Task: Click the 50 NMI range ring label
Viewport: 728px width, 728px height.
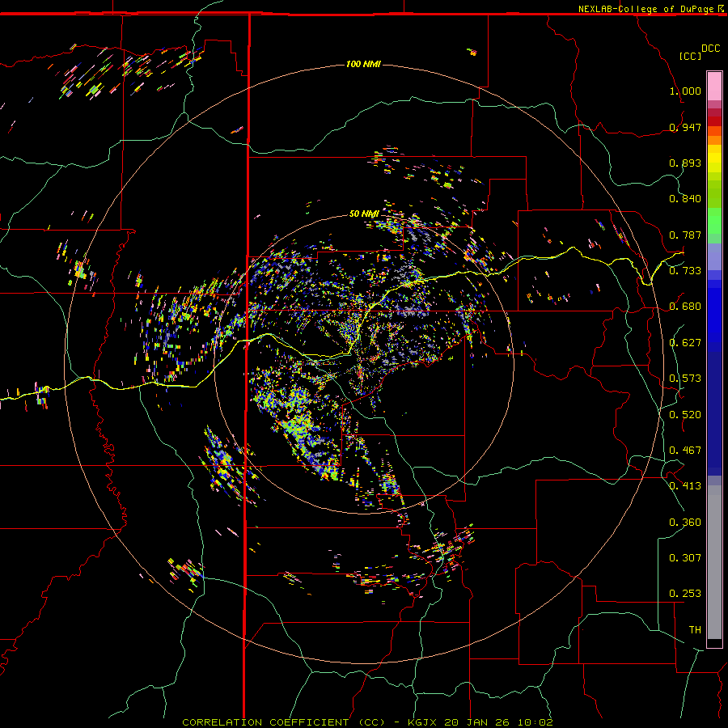Action: pyautogui.click(x=364, y=214)
